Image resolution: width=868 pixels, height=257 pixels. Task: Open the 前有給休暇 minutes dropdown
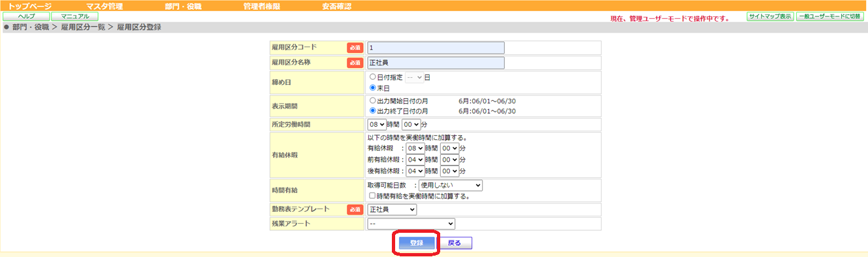click(450, 160)
